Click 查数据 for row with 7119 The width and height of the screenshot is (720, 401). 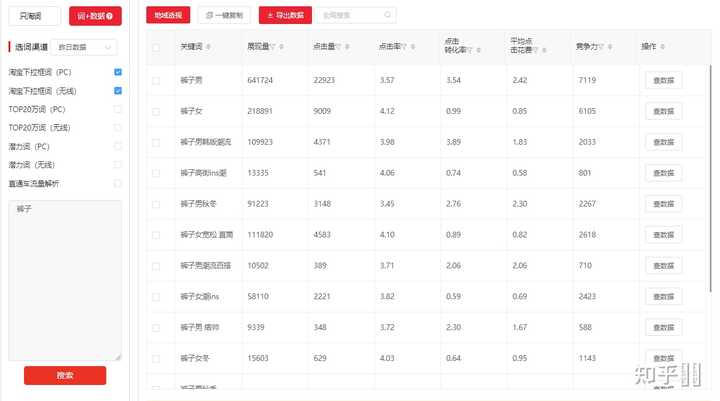[x=664, y=80]
